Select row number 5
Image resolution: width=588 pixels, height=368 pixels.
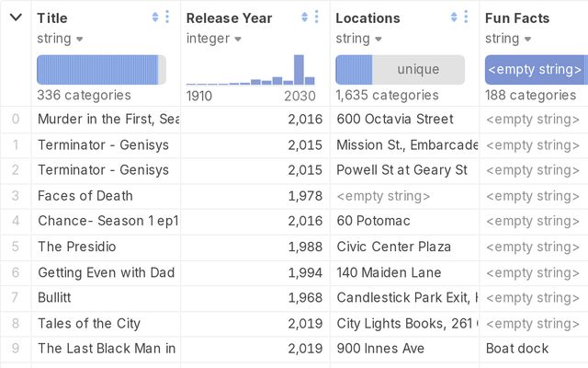(x=15, y=247)
